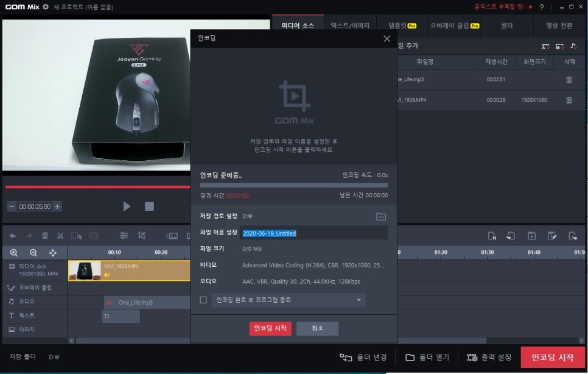Delete the MVI_1926.MP4 file row
This screenshot has height=374, width=588.
tap(569, 100)
